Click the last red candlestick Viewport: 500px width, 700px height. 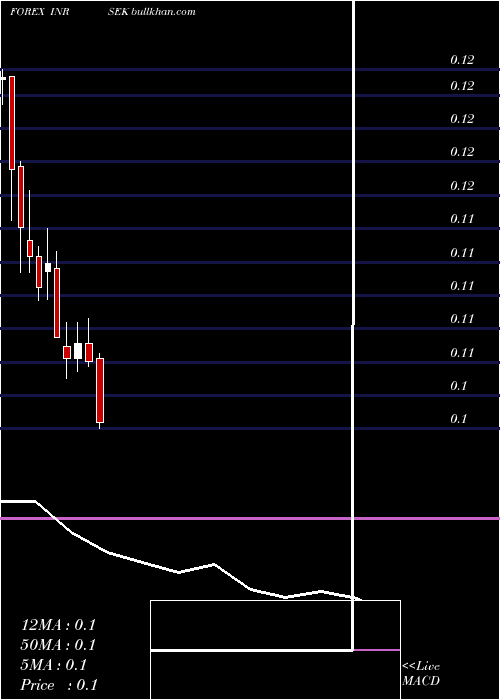coord(100,390)
